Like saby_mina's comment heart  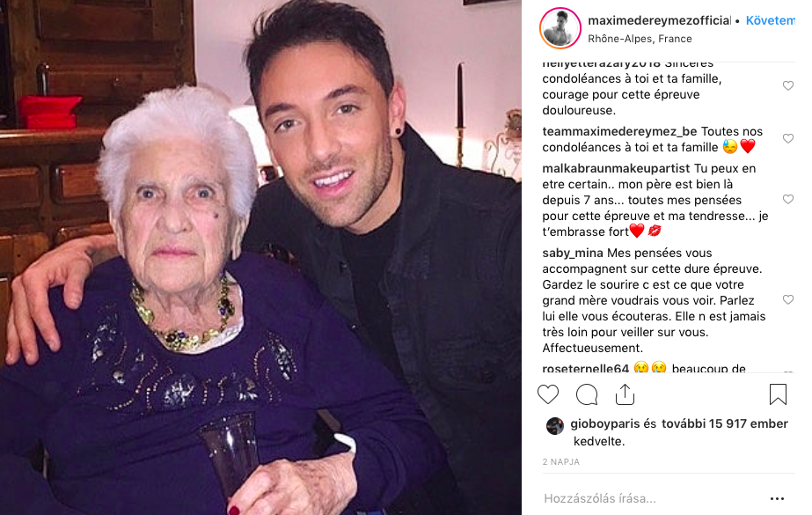pyautogui.click(x=787, y=300)
